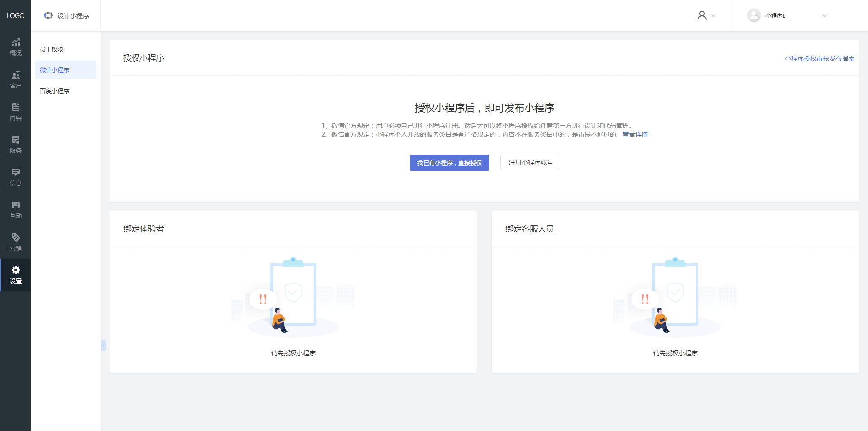This screenshot has width=868, height=431.
Task: Open 小程序授权审核发布指南 link
Action: coord(819,58)
